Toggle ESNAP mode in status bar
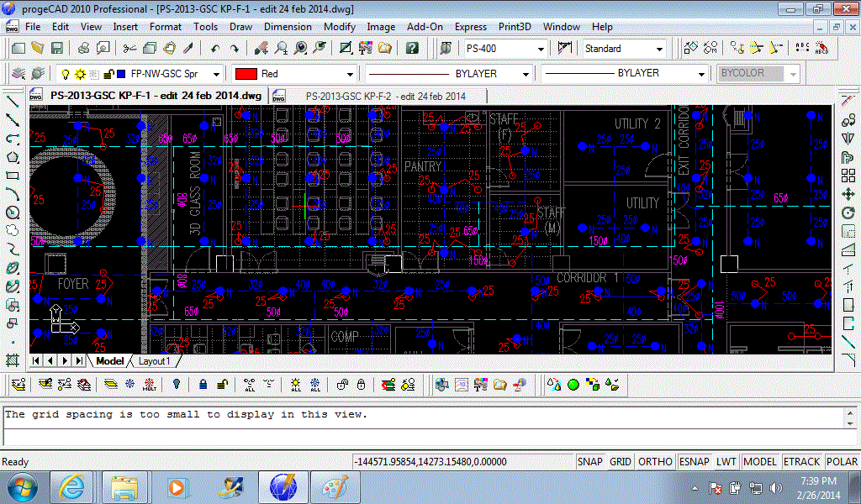This screenshot has width=861, height=504. tap(694, 462)
